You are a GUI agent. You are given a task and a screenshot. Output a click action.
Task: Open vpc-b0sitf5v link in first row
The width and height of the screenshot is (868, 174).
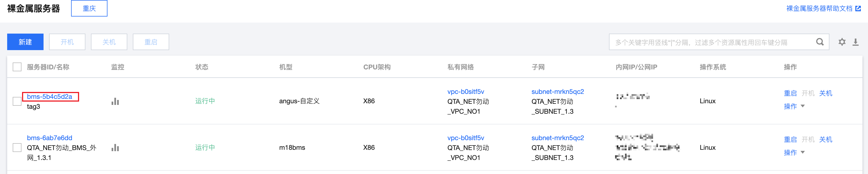466,92
